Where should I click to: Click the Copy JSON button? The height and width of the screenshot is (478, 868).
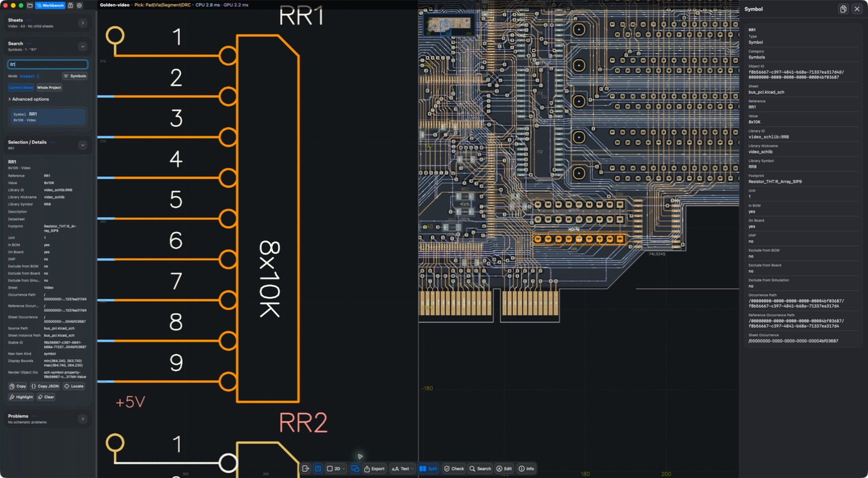[x=45, y=386]
